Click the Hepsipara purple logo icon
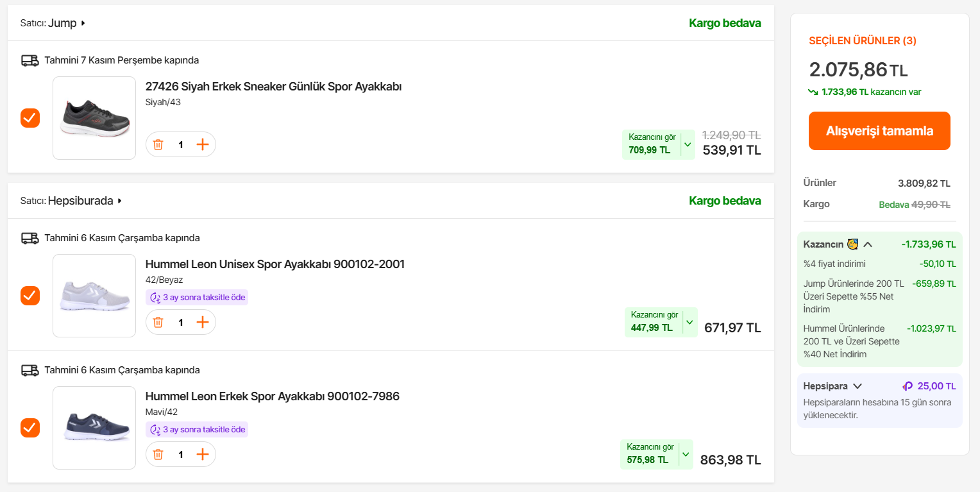This screenshot has height=492, width=980. coord(908,386)
